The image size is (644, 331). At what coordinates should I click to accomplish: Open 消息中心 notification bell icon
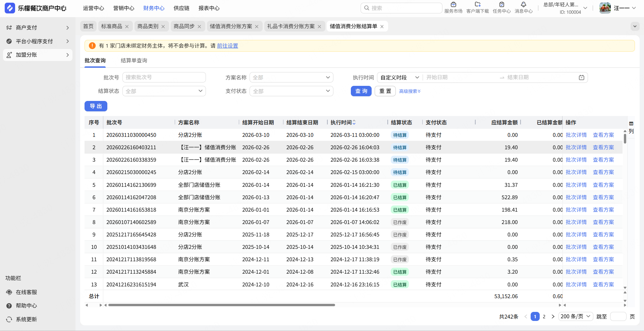[523, 5]
